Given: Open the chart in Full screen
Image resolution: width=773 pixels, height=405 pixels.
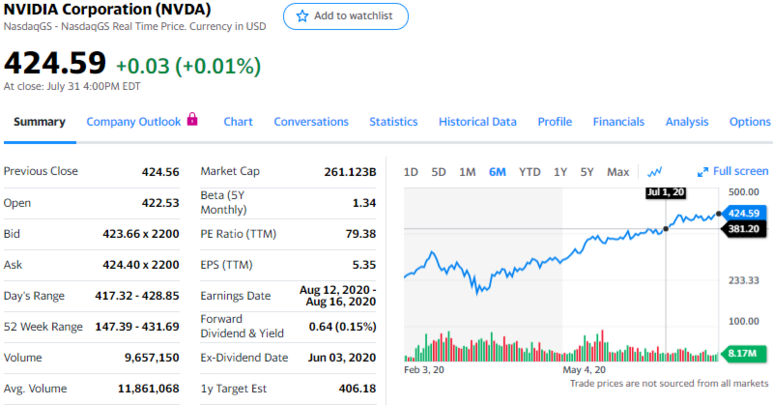Looking at the screenshot, I should 733,171.
